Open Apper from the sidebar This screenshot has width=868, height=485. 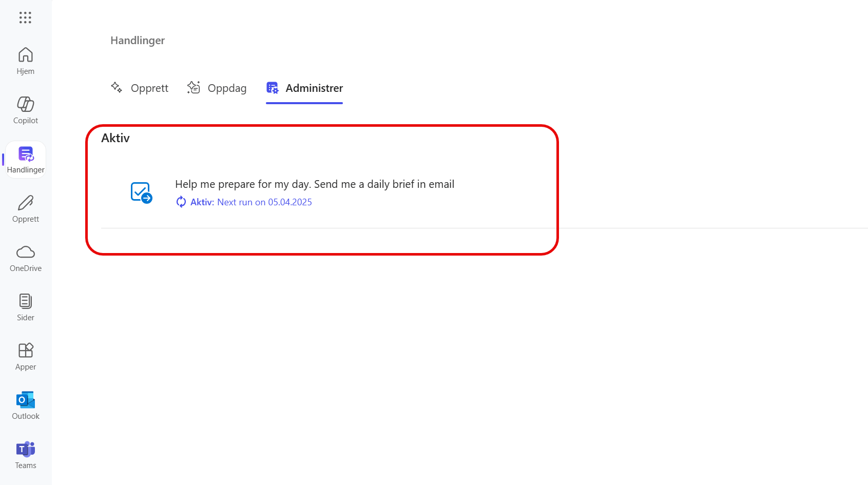tap(25, 356)
